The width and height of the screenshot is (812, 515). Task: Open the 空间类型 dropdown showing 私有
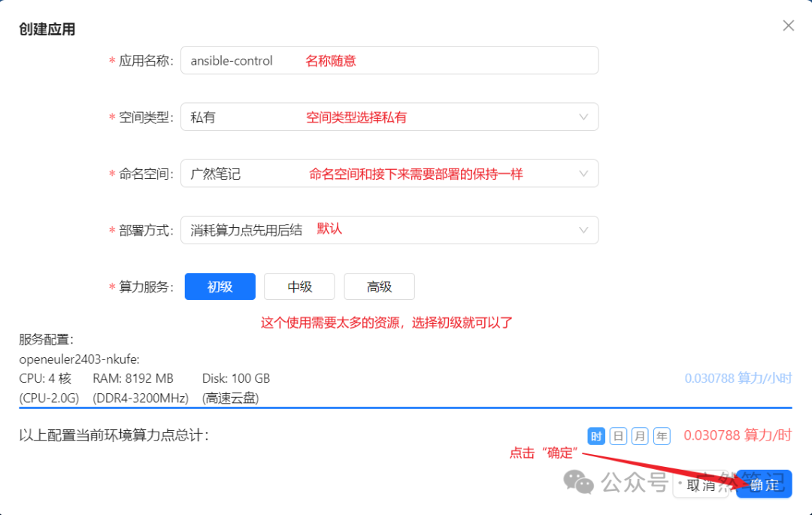click(x=389, y=117)
